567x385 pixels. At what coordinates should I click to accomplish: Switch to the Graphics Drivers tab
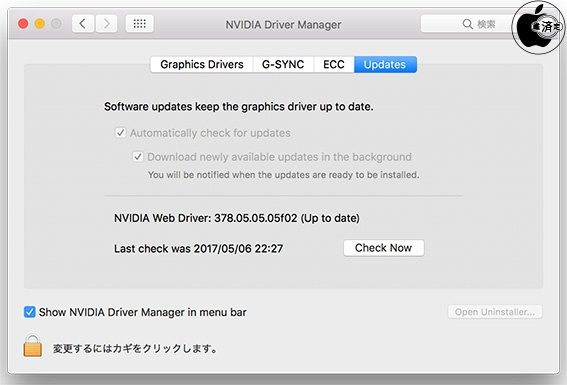coord(202,65)
